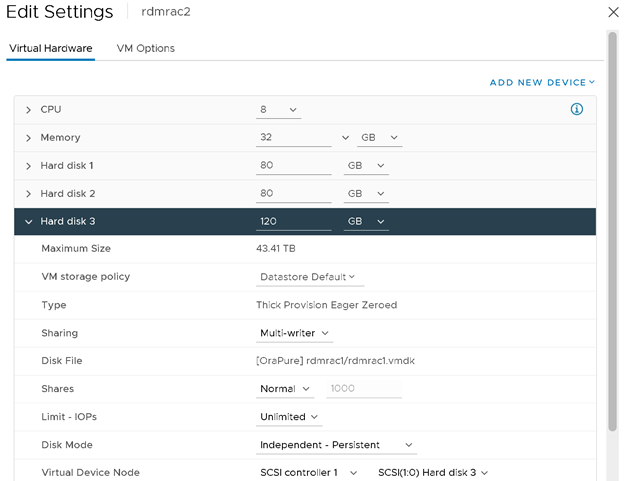Change Disk Mode Independent Persistent dropdown
This screenshot has height=481, width=624.
point(336,444)
